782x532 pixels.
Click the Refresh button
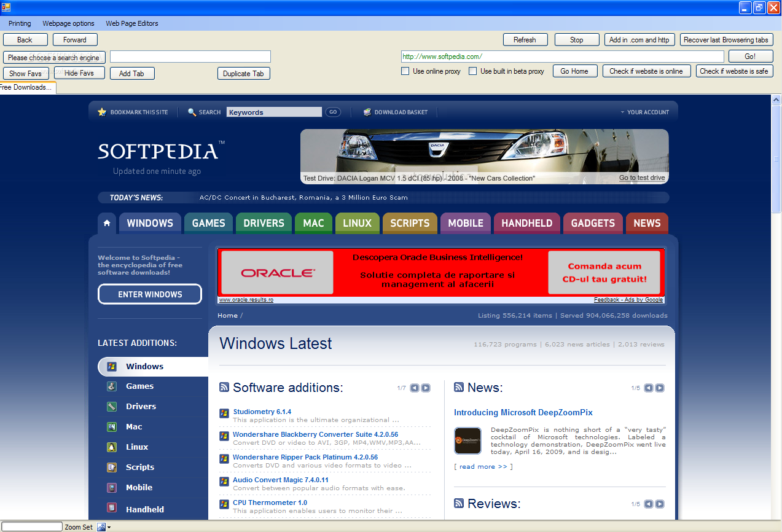(x=525, y=40)
